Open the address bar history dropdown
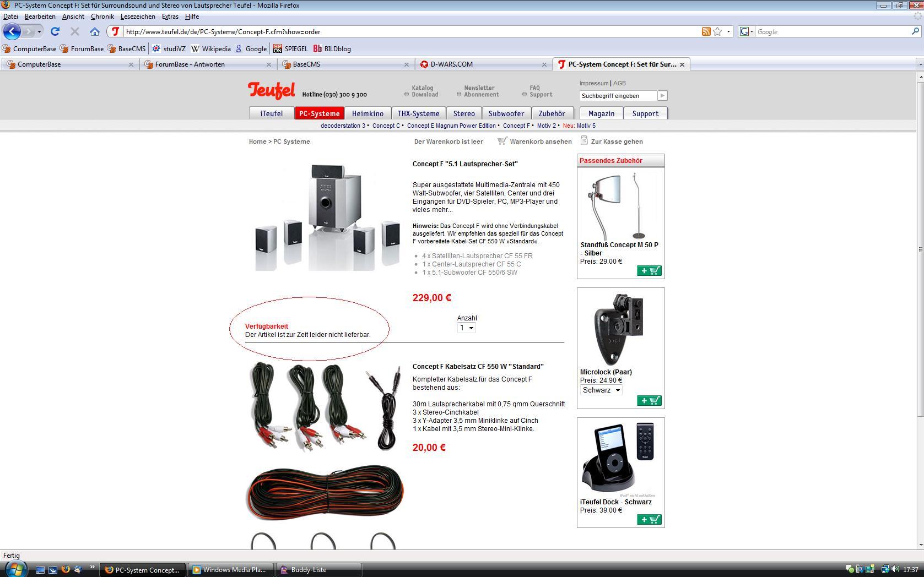 (728, 31)
